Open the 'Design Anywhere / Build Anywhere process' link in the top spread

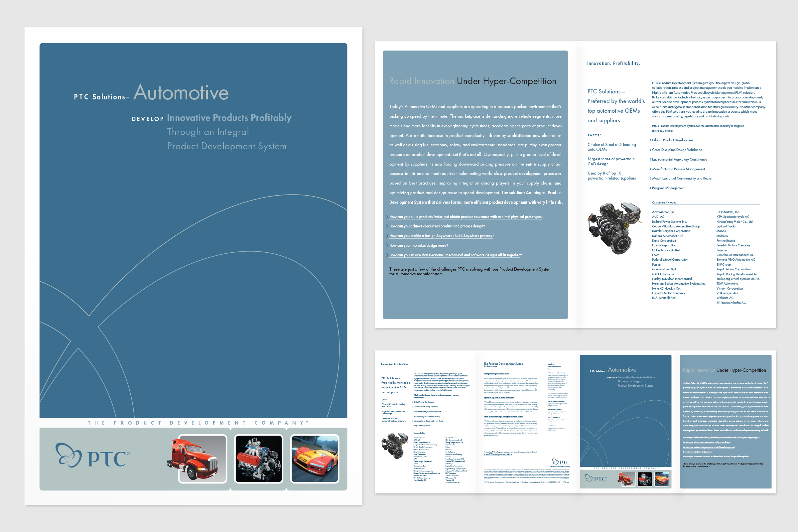click(441, 236)
